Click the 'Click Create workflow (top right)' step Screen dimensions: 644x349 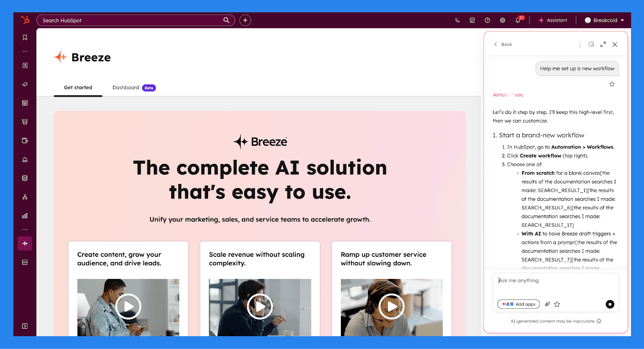coord(547,156)
